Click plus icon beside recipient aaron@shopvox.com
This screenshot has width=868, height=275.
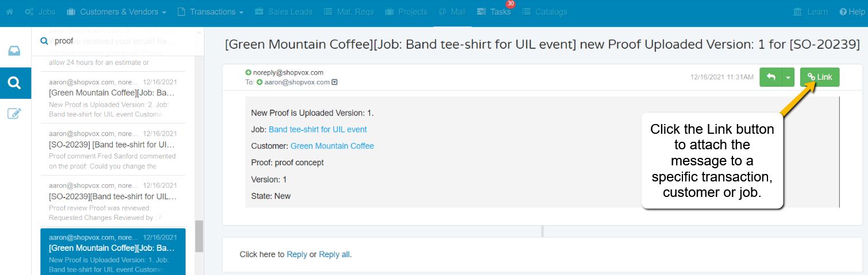point(260,82)
